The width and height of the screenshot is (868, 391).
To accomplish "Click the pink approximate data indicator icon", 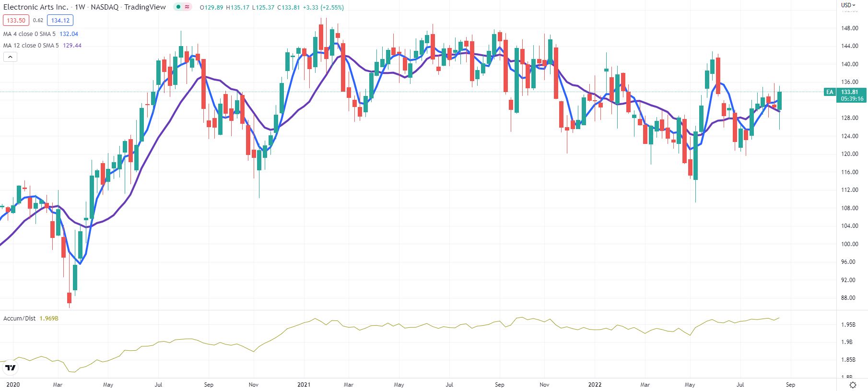I will [x=187, y=7].
